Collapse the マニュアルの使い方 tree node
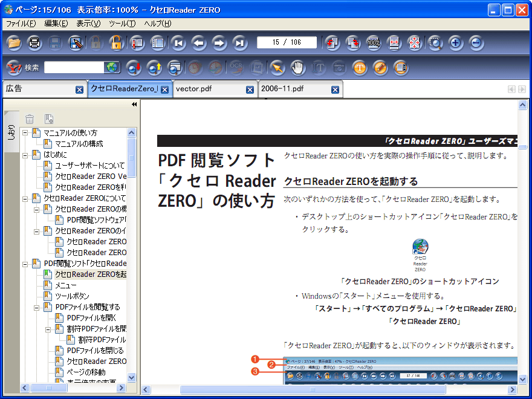 pos(25,133)
